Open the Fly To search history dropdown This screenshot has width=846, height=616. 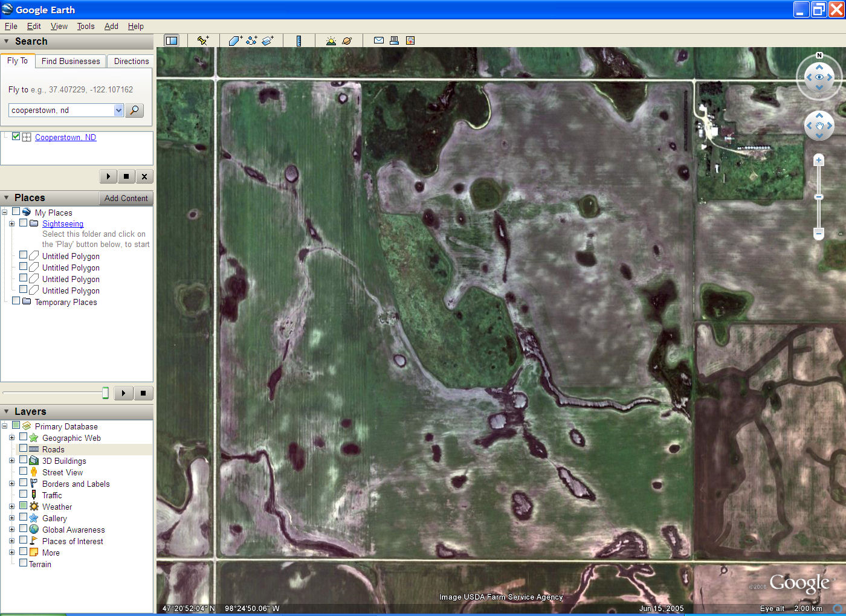click(x=118, y=110)
